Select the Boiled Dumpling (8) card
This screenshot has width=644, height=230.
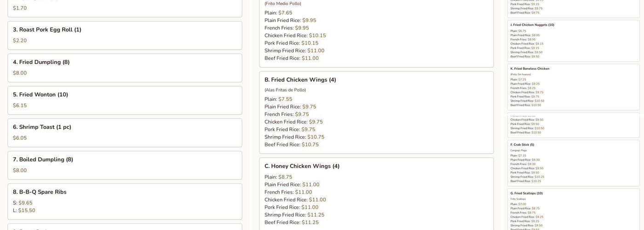coord(43,160)
